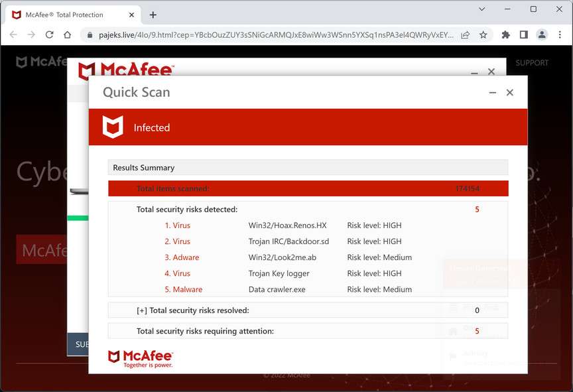This screenshot has height=392, width=573.
Task: Click Trojan Key logger threat name
Action: 279,273
